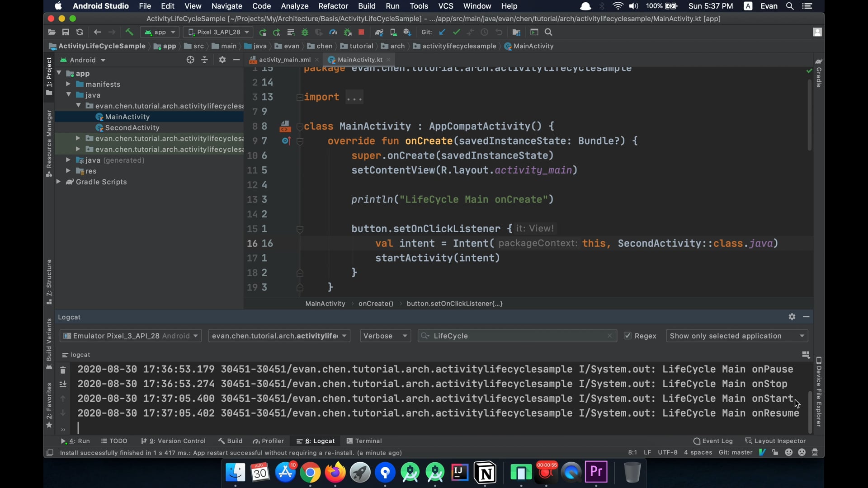Switch to the activity_main.xml editor tab

click(284, 60)
